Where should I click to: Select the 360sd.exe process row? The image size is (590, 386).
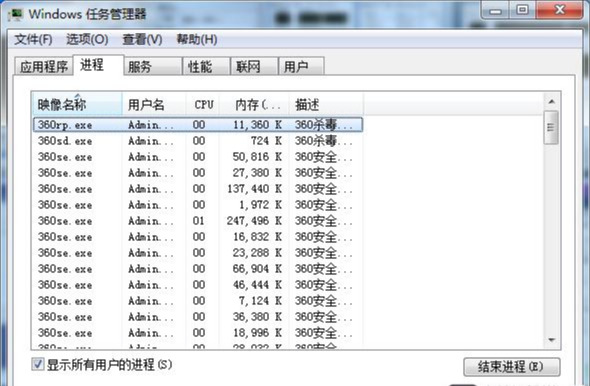[x=198, y=141]
